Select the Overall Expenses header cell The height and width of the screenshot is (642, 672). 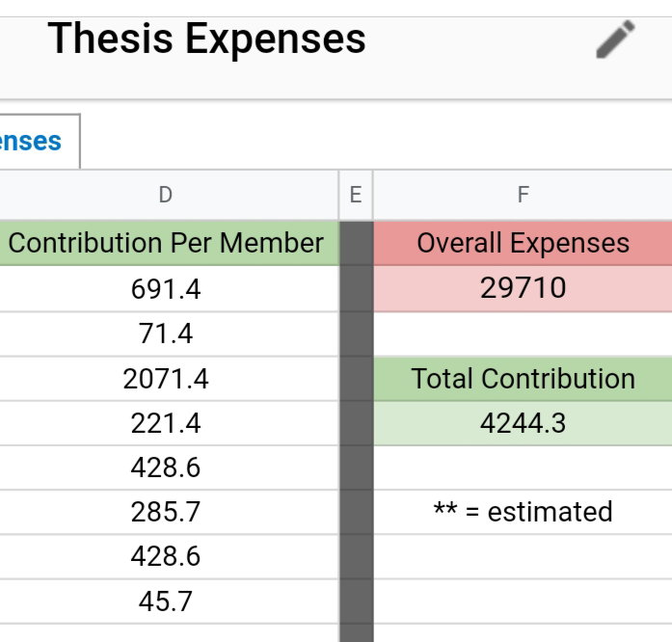pyautogui.click(x=523, y=243)
